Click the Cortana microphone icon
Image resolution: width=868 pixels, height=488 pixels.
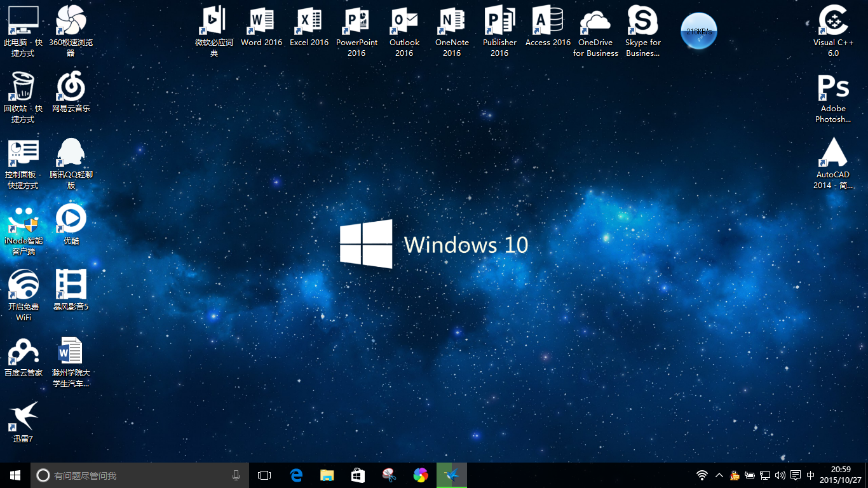(236, 475)
